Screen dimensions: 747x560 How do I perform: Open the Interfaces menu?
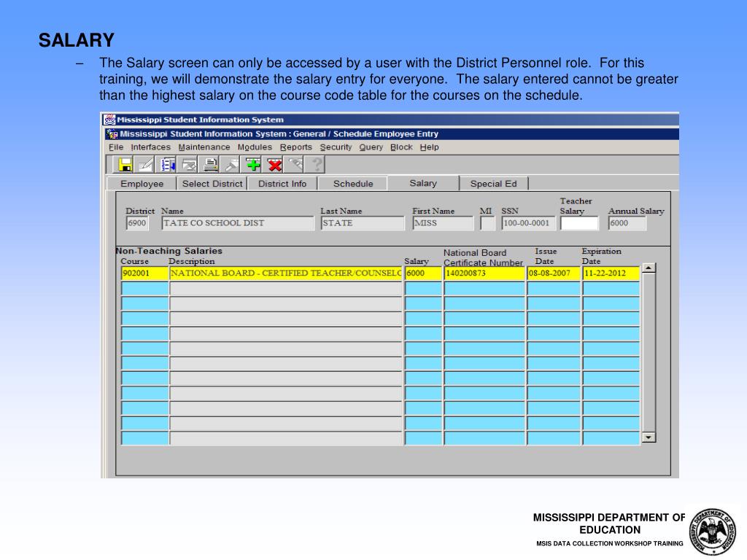pos(150,147)
